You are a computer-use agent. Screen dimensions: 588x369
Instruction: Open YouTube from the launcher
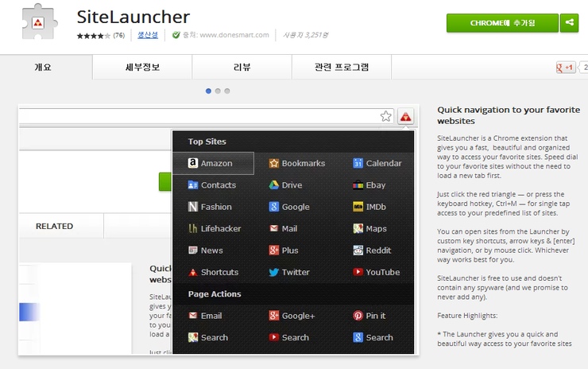pos(381,272)
